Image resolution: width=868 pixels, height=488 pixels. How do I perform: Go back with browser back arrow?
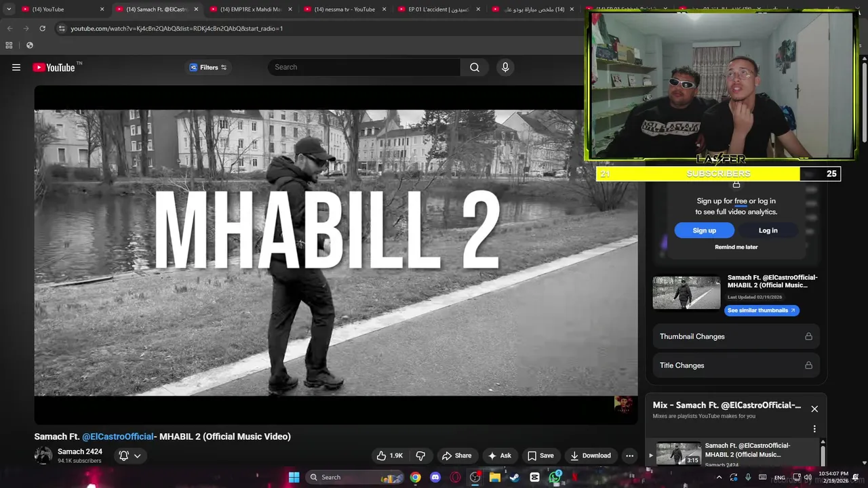[x=9, y=28]
